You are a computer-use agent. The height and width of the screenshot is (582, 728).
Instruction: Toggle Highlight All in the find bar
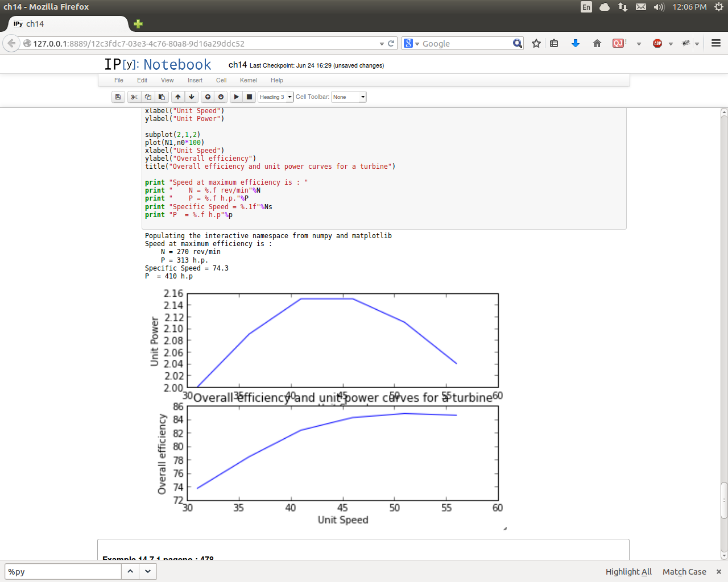(628, 572)
